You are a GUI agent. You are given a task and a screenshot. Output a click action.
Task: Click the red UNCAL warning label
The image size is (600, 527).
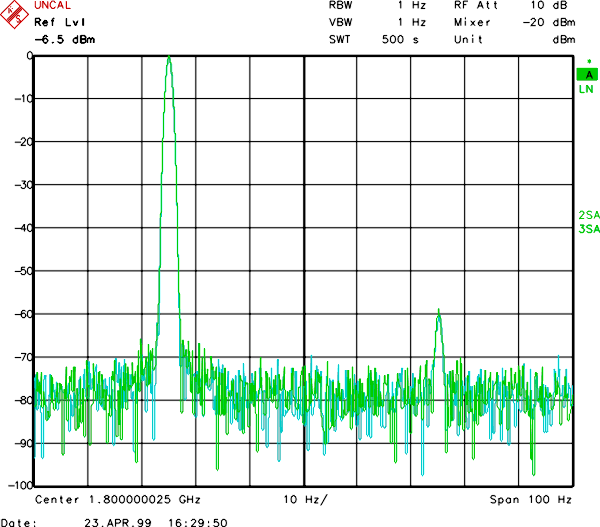point(54,6)
